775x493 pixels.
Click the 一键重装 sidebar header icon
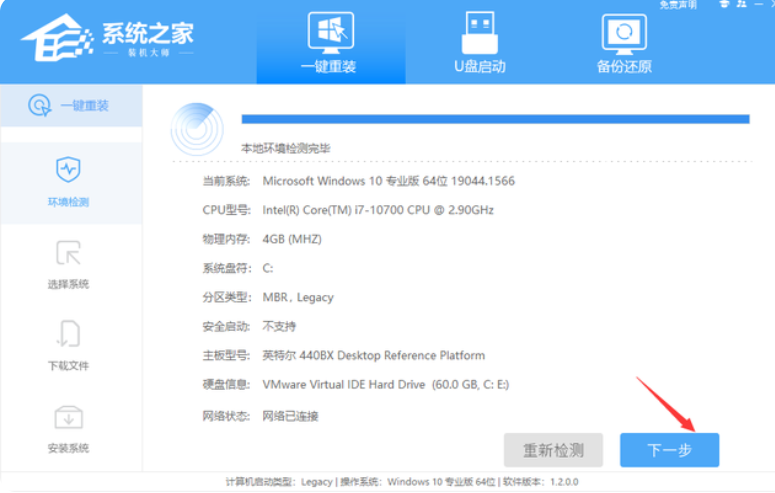tap(40, 105)
